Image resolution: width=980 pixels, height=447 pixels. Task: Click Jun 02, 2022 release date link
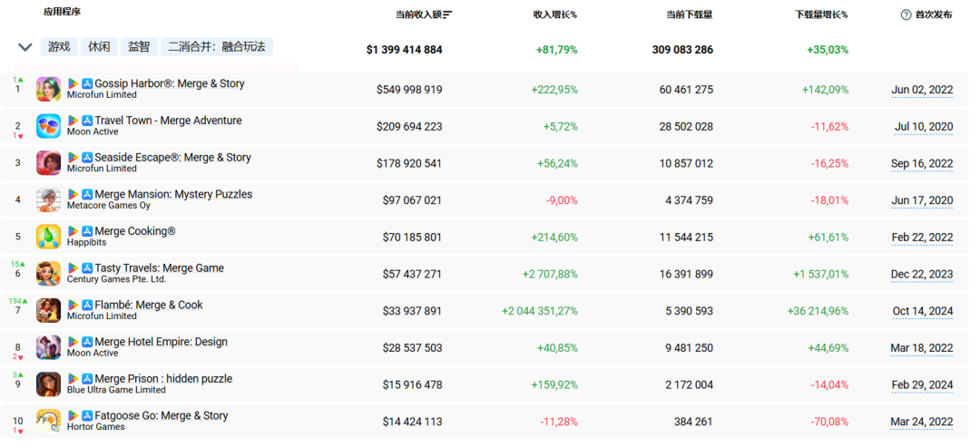click(922, 90)
